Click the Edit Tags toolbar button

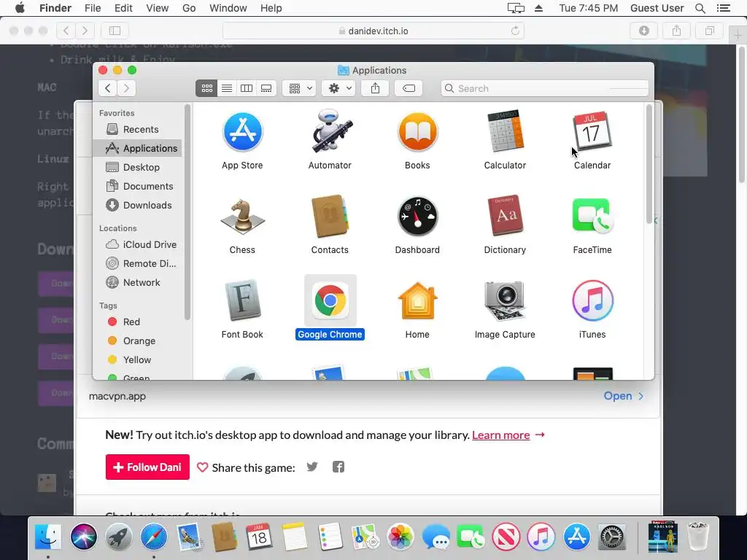coord(409,88)
